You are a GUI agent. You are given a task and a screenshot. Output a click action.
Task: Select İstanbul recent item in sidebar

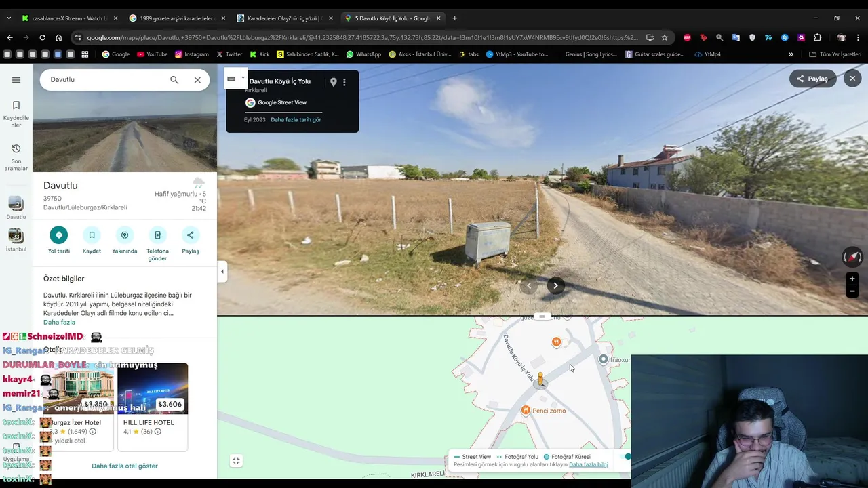[x=16, y=241]
